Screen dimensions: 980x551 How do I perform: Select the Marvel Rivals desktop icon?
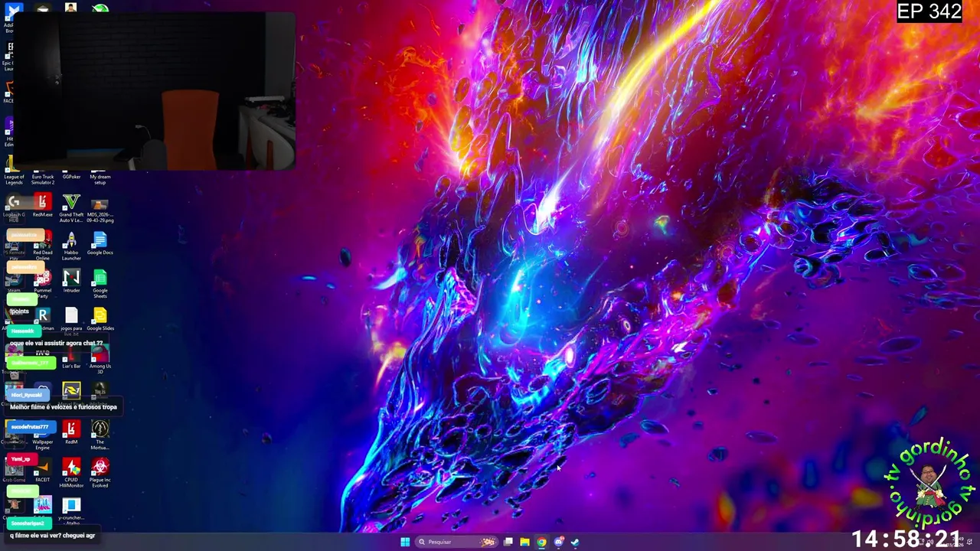[x=71, y=392]
